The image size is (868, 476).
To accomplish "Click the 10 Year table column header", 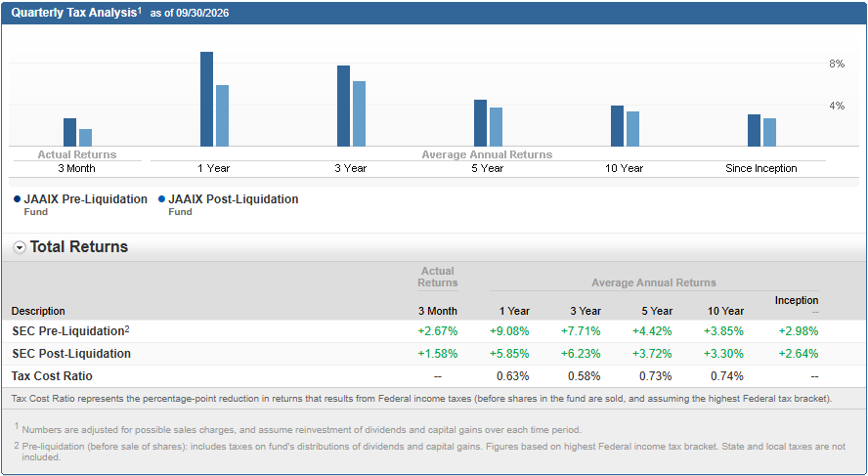I will (725, 311).
